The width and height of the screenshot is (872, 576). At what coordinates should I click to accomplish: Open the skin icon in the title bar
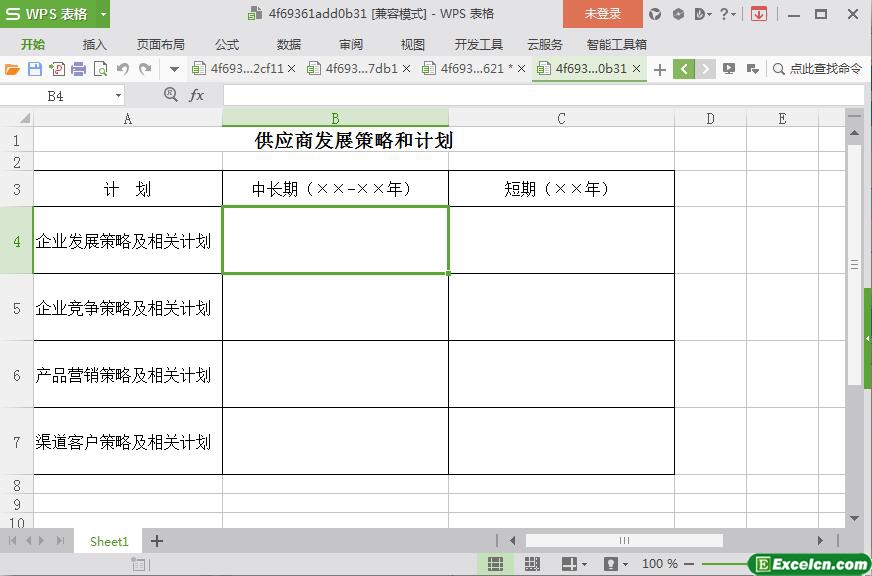point(655,14)
